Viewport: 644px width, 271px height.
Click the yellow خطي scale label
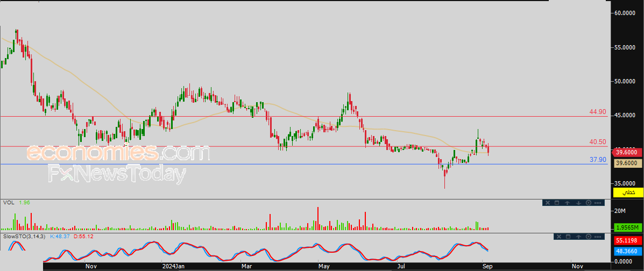[628, 192]
